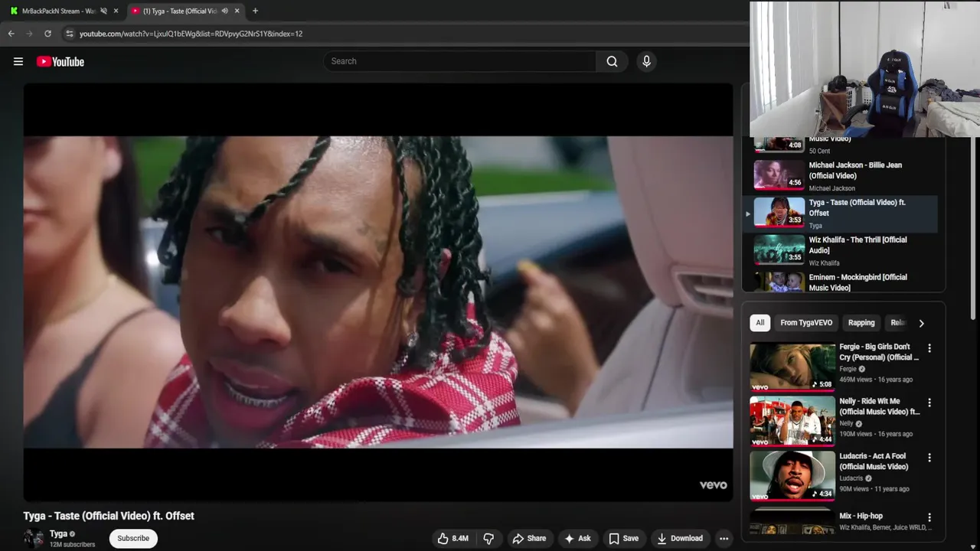Screen dimensions: 980x551
Task: Open Nelly - Ride Wit Me thumbnail
Action: [x=792, y=421]
